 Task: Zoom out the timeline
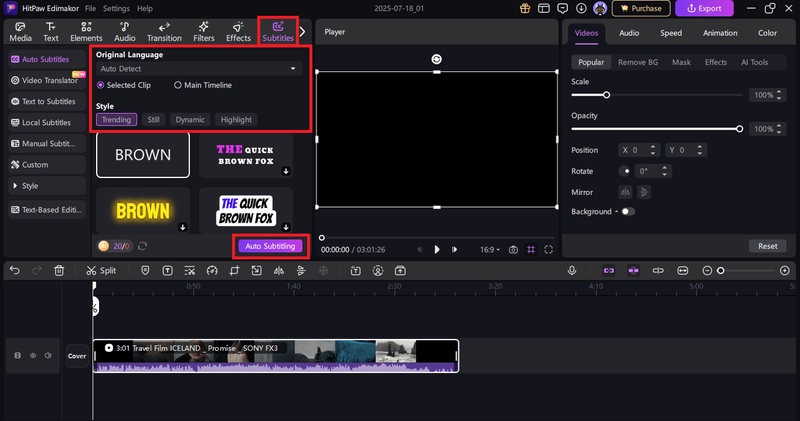coord(707,270)
